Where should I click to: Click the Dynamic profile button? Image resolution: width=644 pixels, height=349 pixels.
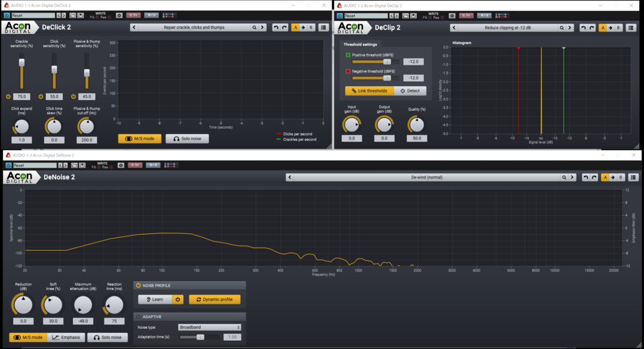pos(214,299)
